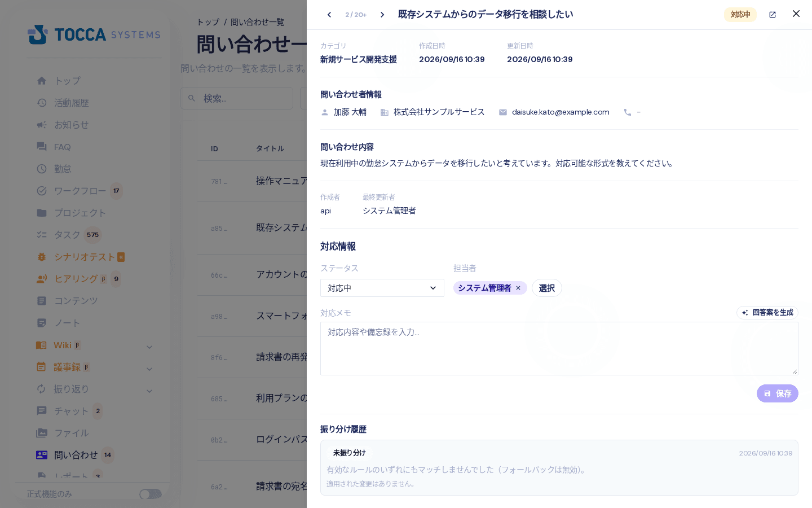Open the ステータス dropdown showing 対応中
The image size is (812, 508).
(382, 288)
